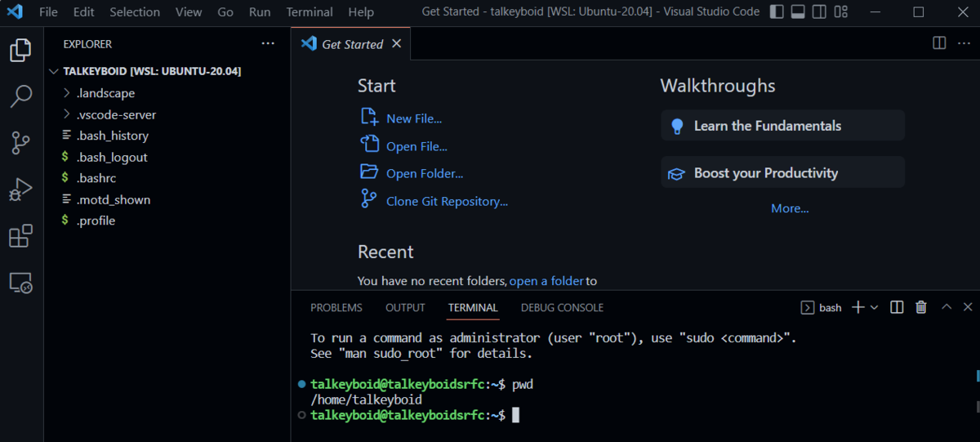
Task: Open the .bashrc file
Action: (x=167, y=178)
